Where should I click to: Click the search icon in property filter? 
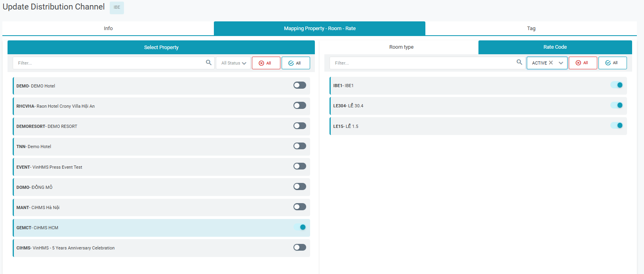(209, 63)
